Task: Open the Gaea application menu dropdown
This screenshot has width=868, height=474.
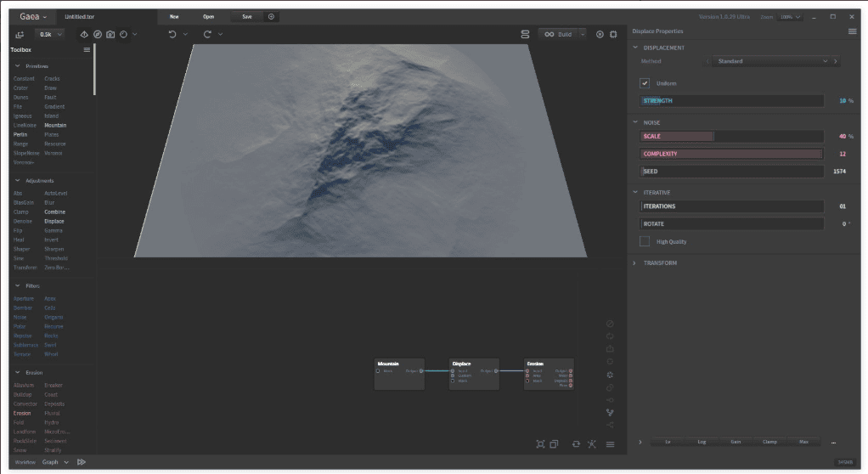Action: (33, 17)
